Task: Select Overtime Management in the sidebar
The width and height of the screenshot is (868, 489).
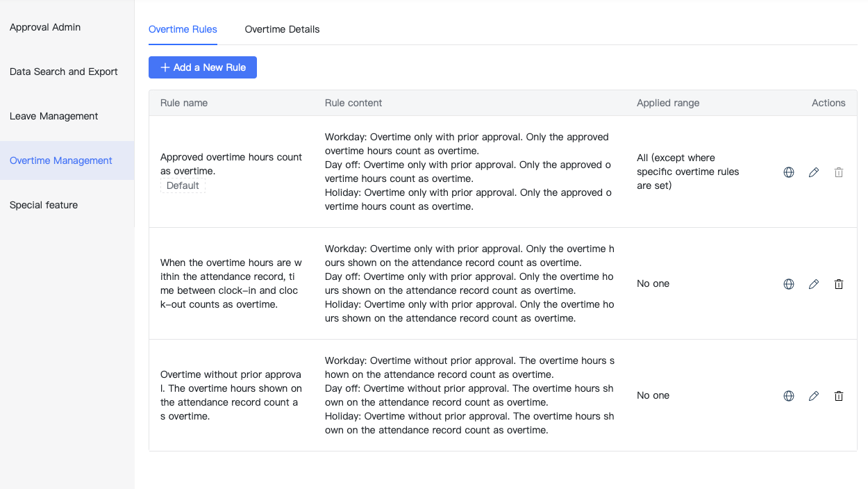Action: [x=61, y=160]
